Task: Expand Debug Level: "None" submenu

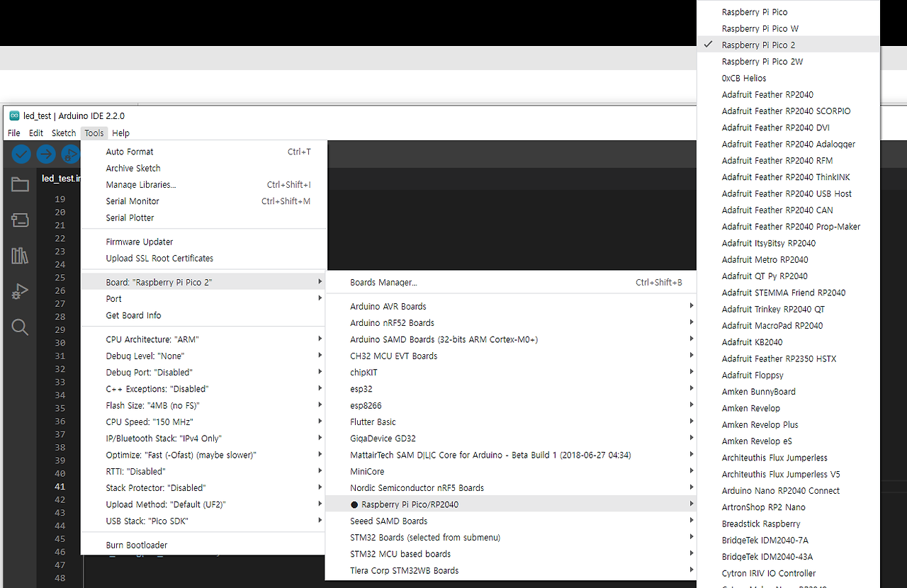Action: [x=204, y=356]
